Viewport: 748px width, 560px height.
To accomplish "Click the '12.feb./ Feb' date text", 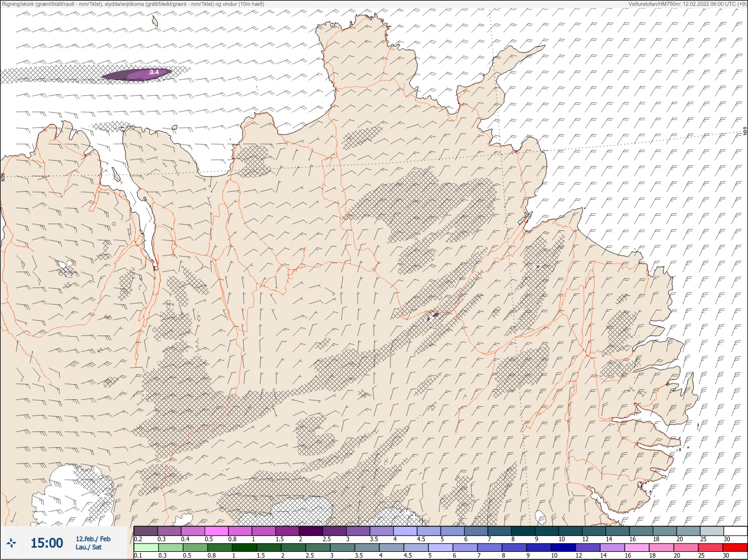I will coord(93,539).
